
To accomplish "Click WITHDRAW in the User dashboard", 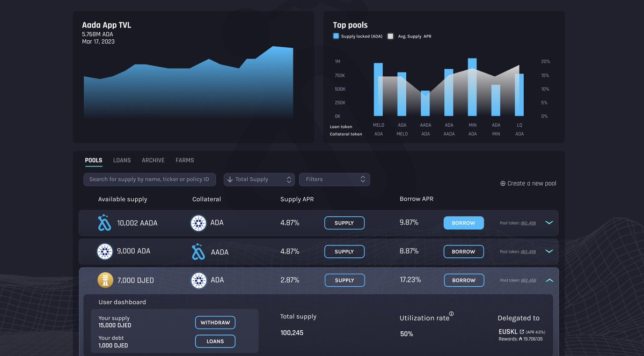I will [215, 322].
